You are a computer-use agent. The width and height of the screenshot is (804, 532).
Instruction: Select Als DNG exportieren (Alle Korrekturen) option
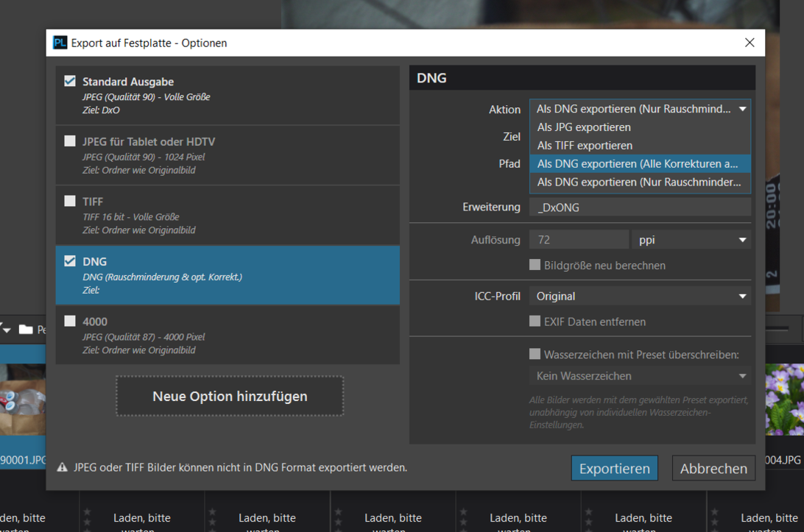click(x=639, y=163)
